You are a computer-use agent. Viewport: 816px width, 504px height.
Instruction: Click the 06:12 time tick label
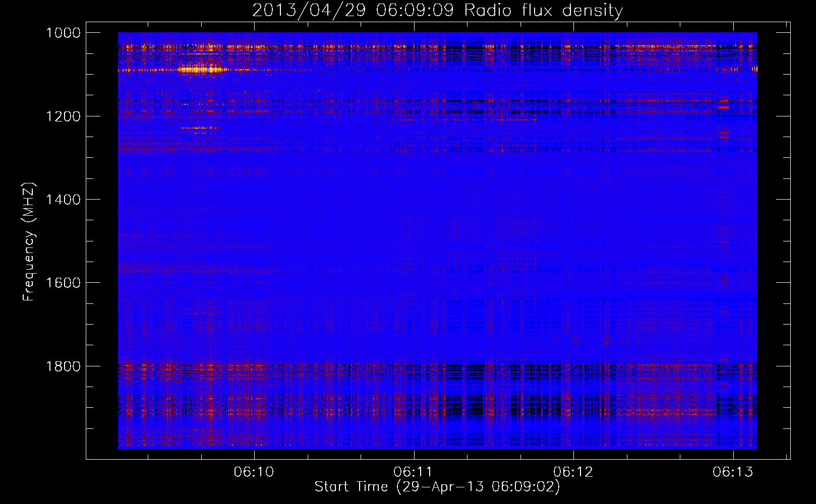point(573,472)
